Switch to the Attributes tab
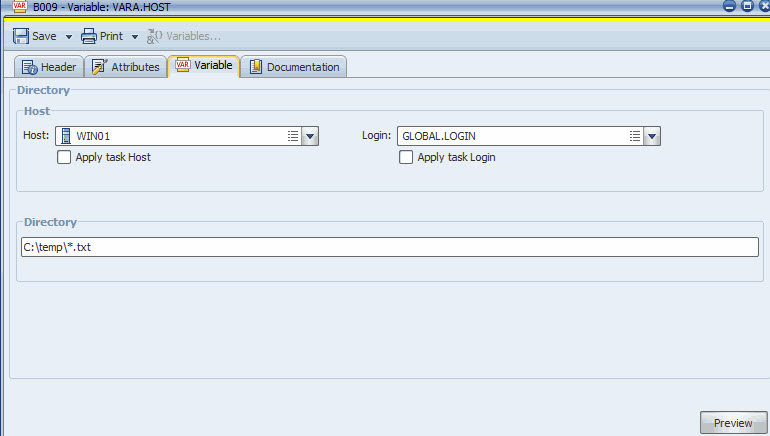Image resolution: width=770 pixels, height=436 pixels. (125, 67)
